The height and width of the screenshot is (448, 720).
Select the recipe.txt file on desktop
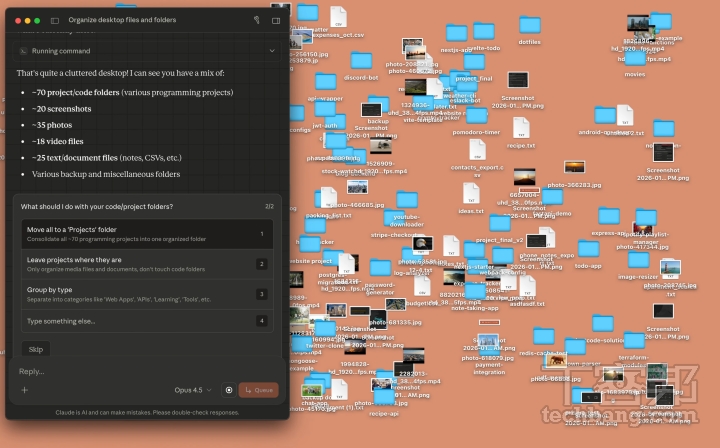[x=521, y=128]
